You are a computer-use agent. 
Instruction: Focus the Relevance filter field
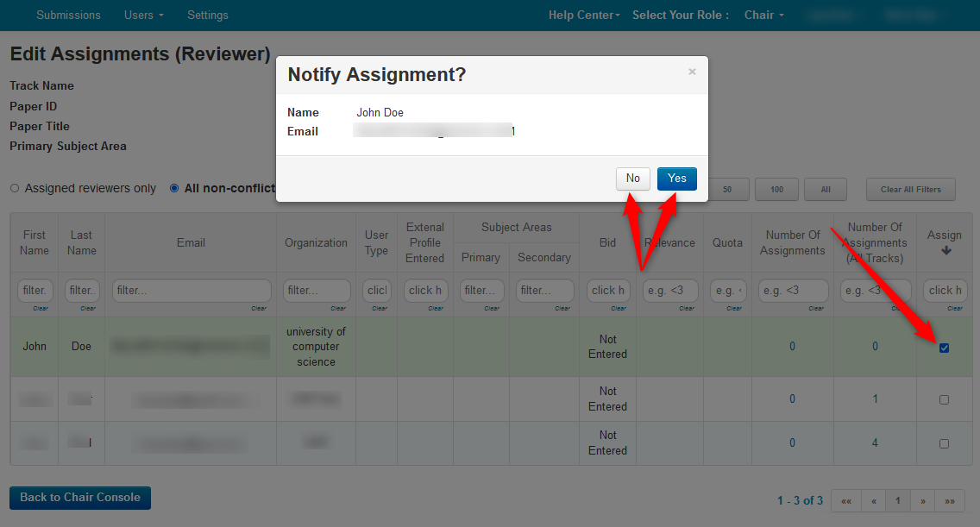pyautogui.click(x=670, y=291)
